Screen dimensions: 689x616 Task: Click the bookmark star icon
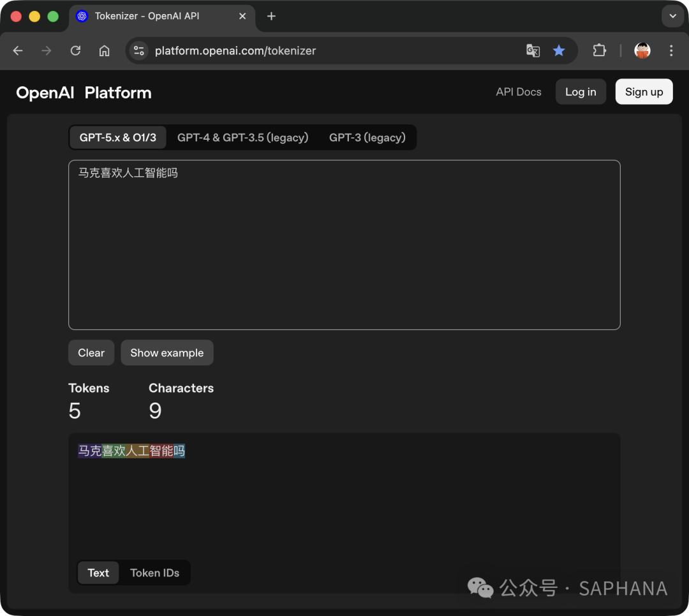click(559, 51)
